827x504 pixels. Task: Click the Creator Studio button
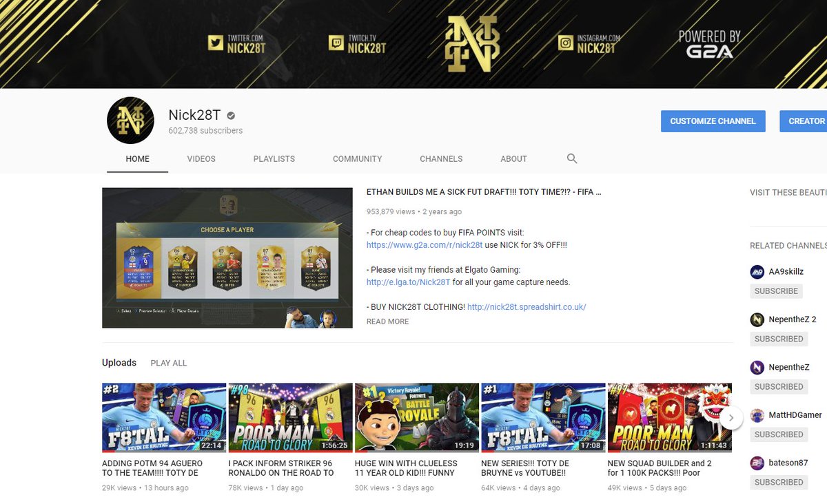point(804,120)
